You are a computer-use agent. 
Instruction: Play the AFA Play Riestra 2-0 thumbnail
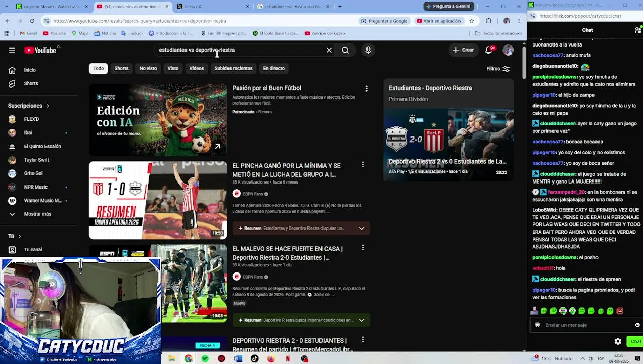448,145
